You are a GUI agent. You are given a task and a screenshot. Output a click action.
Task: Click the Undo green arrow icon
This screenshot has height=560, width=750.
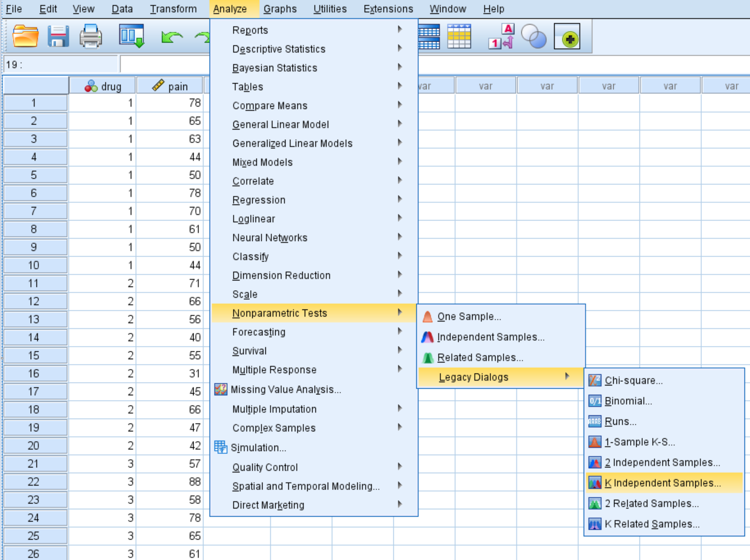coord(172,37)
